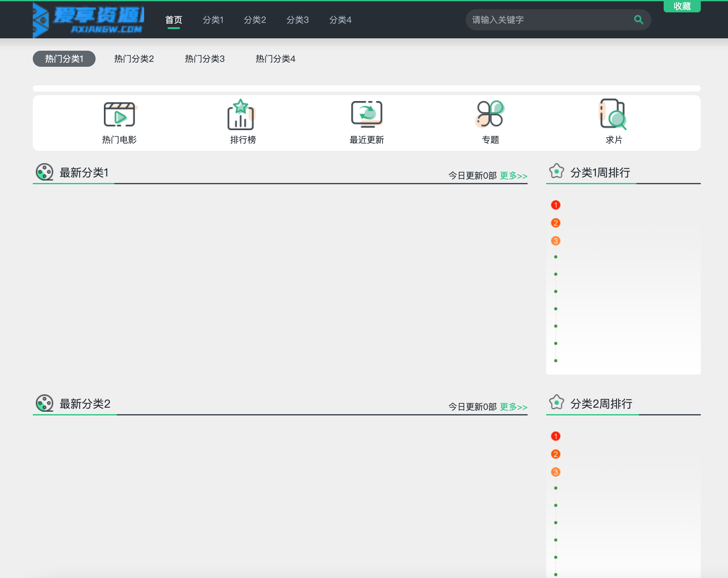
Task: Open the 求片 search document icon
Action: (x=613, y=114)
